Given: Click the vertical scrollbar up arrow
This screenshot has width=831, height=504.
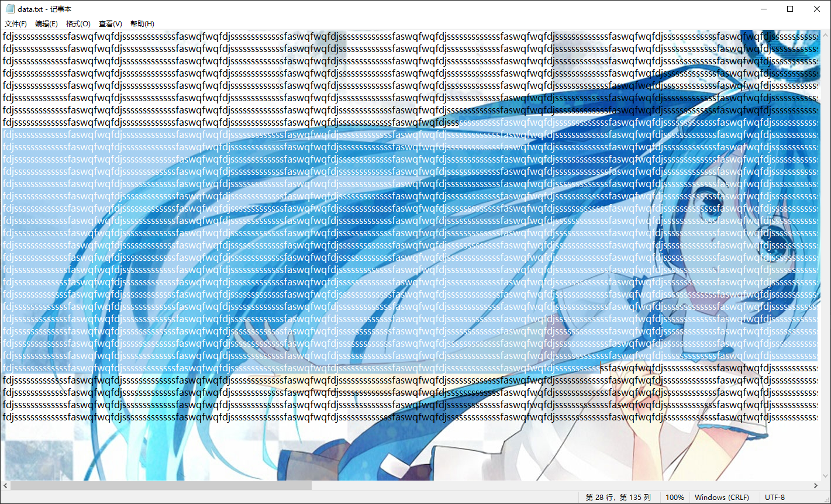Looking at the screenshot, I should tap(825, 34).
